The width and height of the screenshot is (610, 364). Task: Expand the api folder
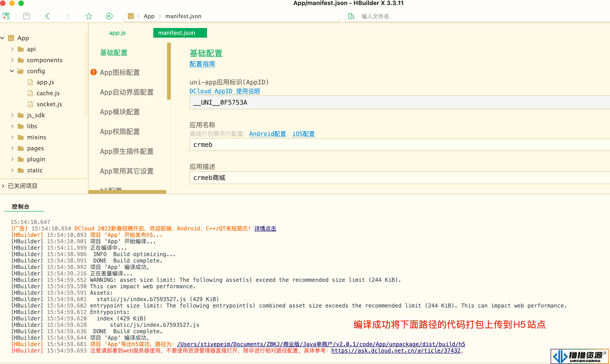(x=12, y=49)
